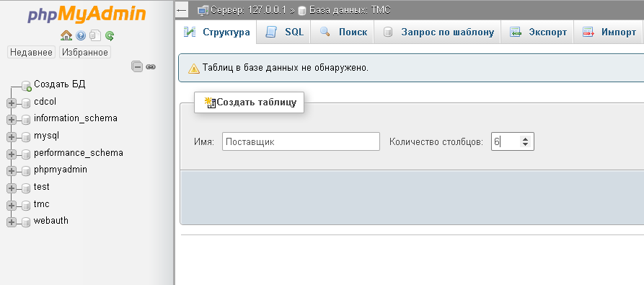Viewport: 644px width, 285px height.
Task: Decrease the column count with the down arrow
Action: click(x=525, y=144)
